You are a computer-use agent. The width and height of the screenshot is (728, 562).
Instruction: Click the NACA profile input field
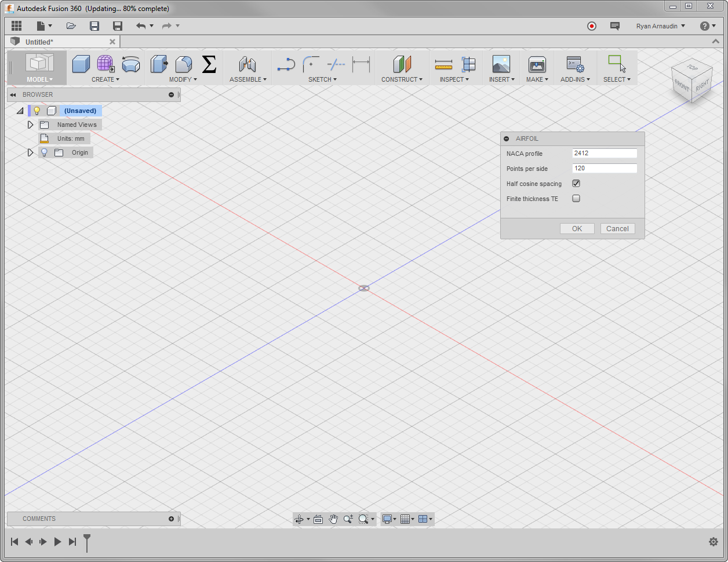tap(605, 153)
